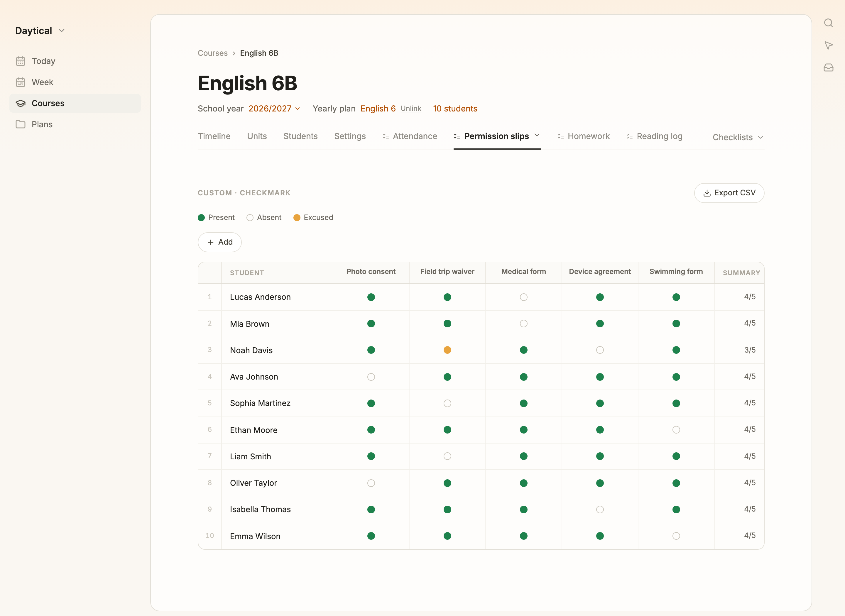845x616 pixels.
Task: Click the checklist icon beside Attendance tab
Action: 386,136
